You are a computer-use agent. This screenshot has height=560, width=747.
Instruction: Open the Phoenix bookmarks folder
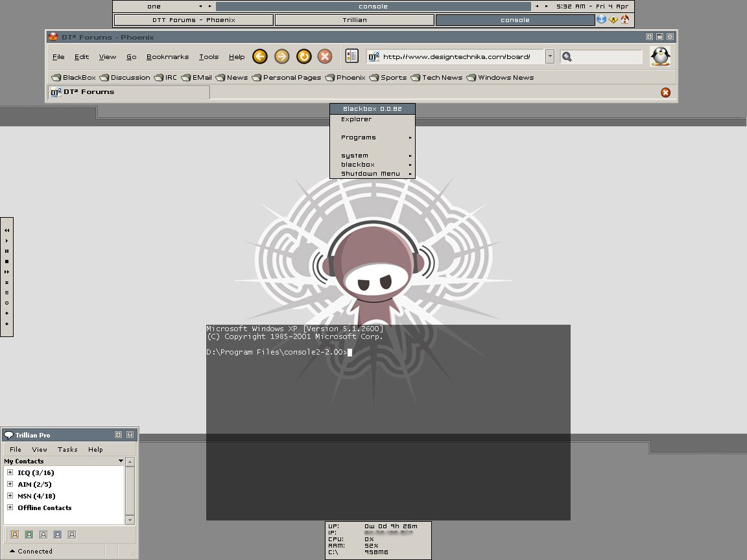[x=346, y=77]
